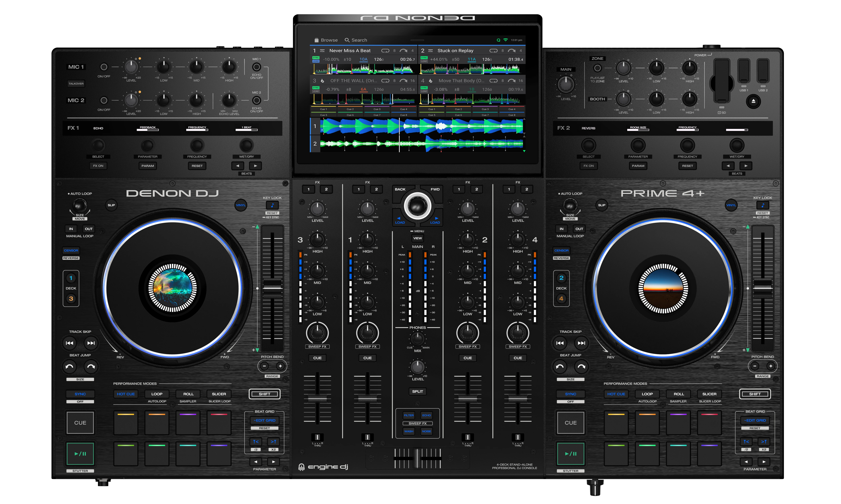Click FX 1 beats left arrow button
This screenshot has height=504, width=841.
click(238, 166)
